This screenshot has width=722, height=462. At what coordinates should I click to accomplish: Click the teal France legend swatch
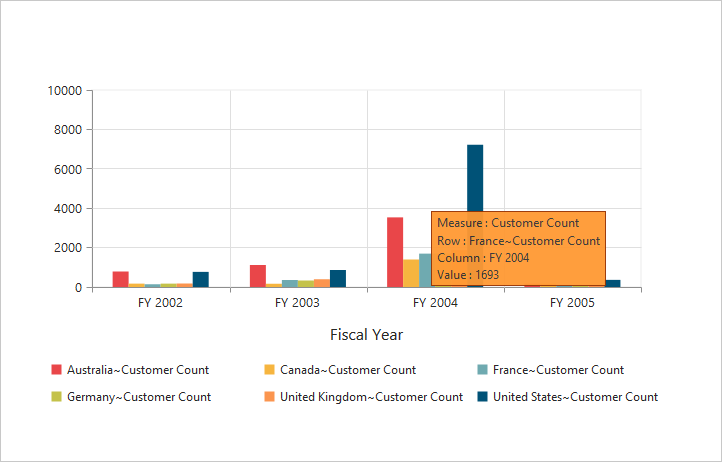point(483,370)
